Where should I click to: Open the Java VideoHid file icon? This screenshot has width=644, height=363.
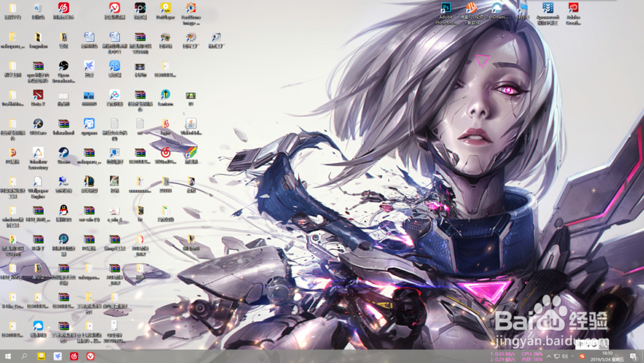click(191, 126)
